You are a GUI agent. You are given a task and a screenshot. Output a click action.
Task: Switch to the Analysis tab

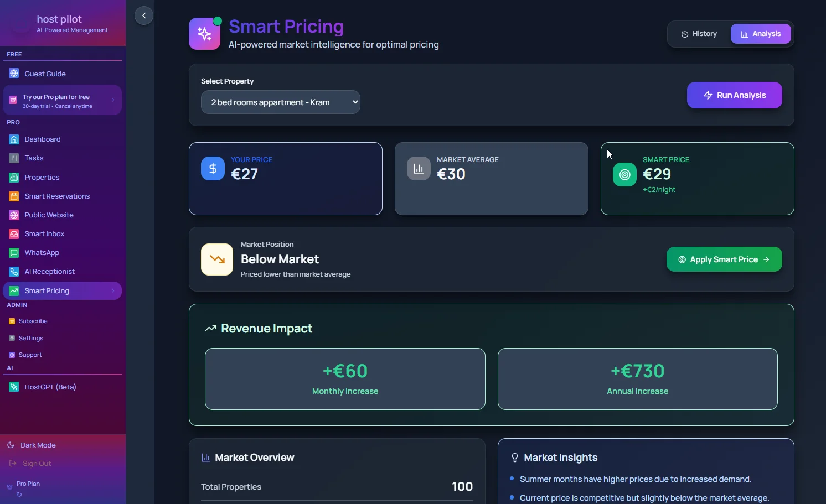click(x=760, y=34)
